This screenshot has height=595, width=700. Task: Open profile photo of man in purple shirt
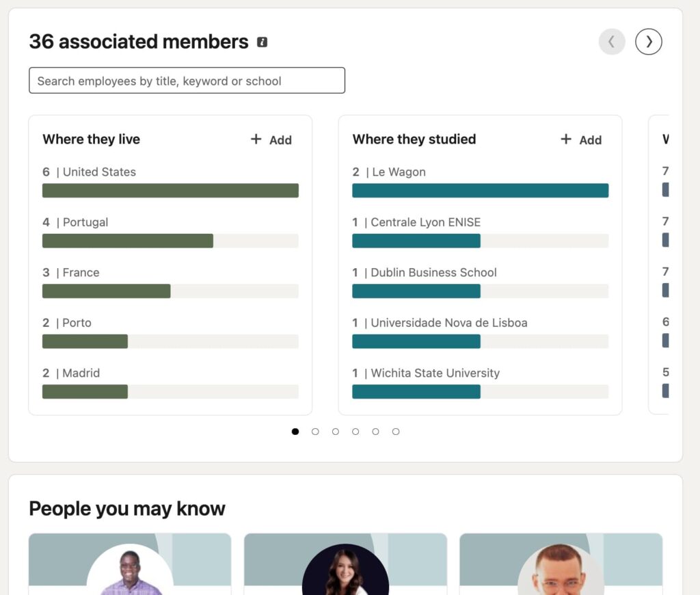pyautogui.click(x=130, y=570)
